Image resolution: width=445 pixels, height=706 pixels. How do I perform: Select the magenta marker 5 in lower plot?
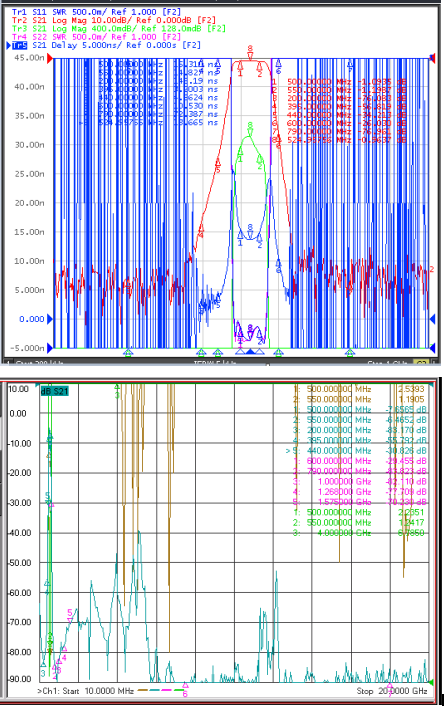[70, 615]
